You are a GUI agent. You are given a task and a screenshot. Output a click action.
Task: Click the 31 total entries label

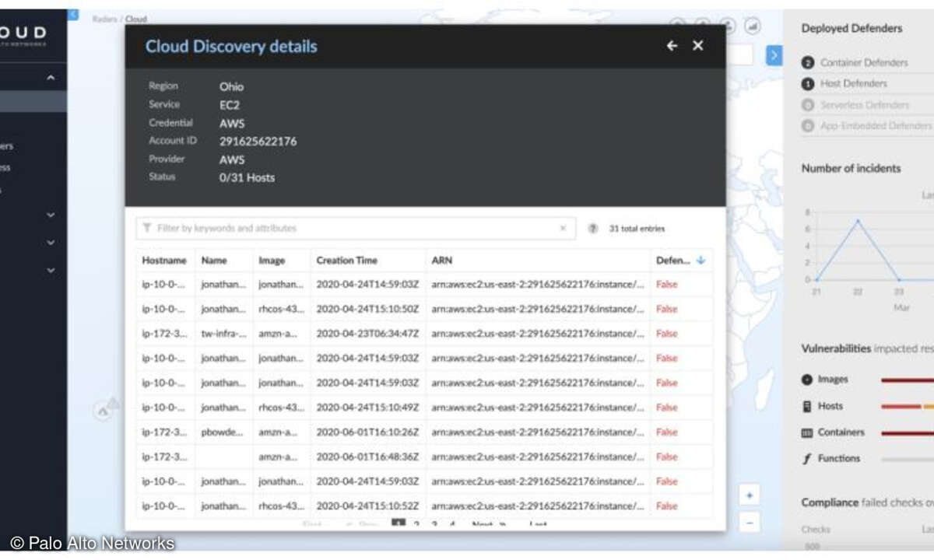pos(637,229)
